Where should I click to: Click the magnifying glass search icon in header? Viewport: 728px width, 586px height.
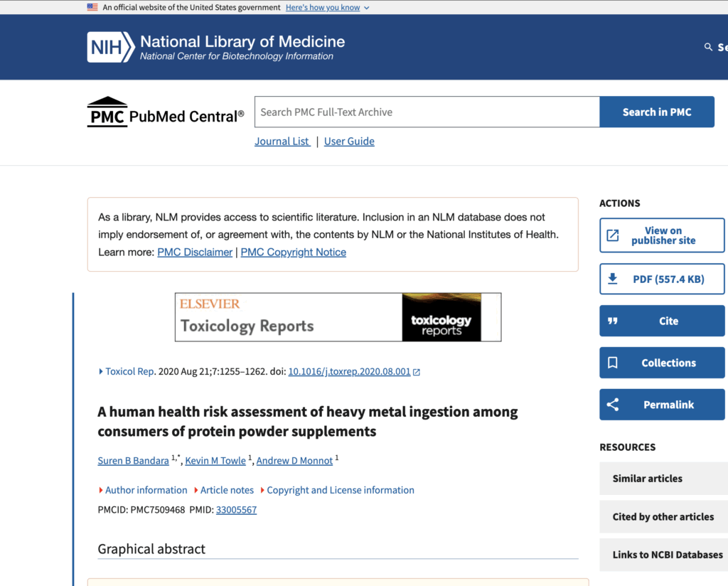tap(708, 47)
